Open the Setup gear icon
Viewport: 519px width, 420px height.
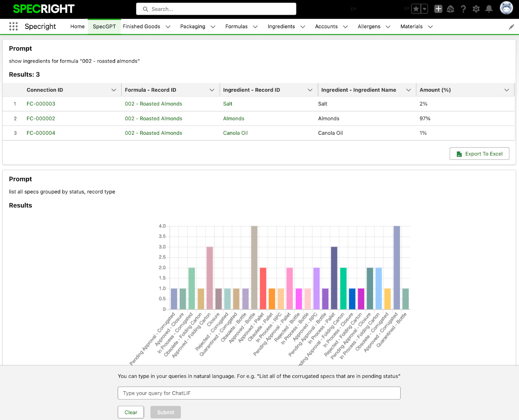[476, 9]
